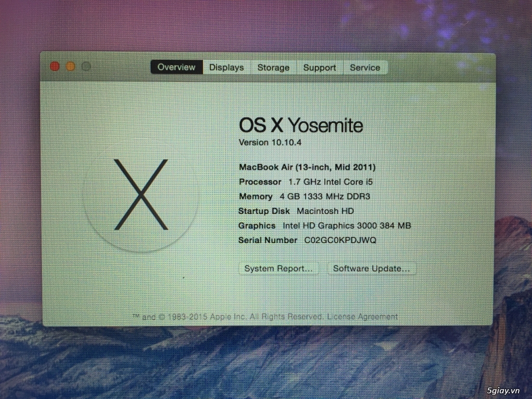Click the MacBook Air model name line
This screenshot has height=399, width=532.
point(307,167)
